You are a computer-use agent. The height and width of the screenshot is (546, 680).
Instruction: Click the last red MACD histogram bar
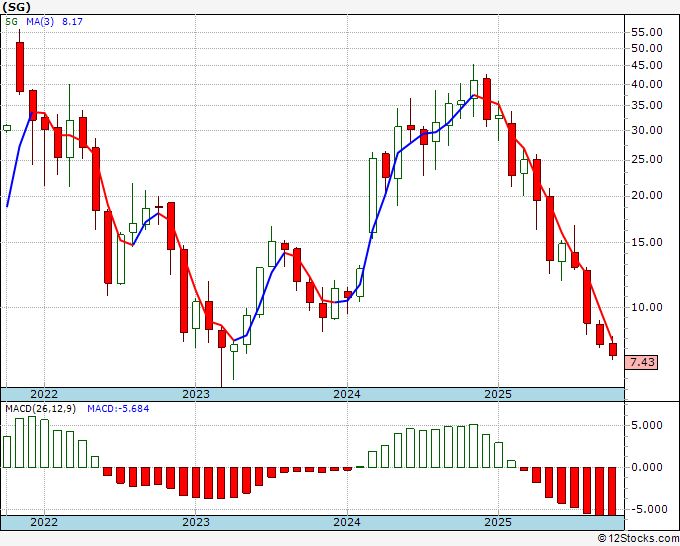612,491
